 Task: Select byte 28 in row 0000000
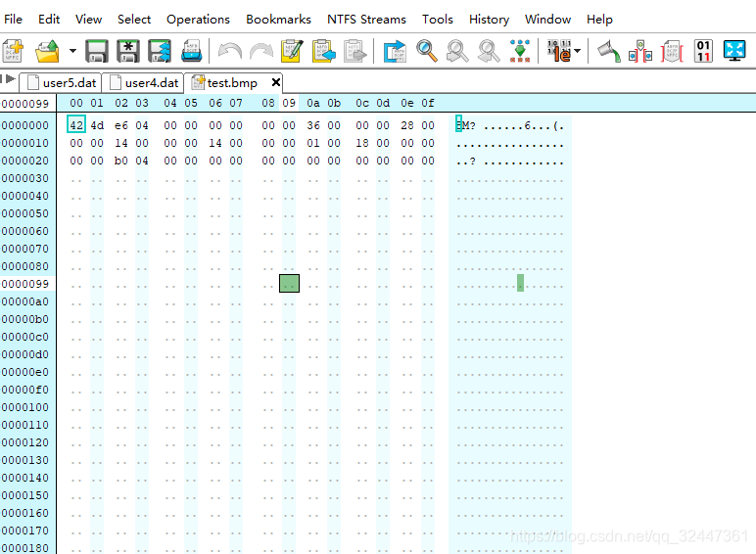pos(407,125)
